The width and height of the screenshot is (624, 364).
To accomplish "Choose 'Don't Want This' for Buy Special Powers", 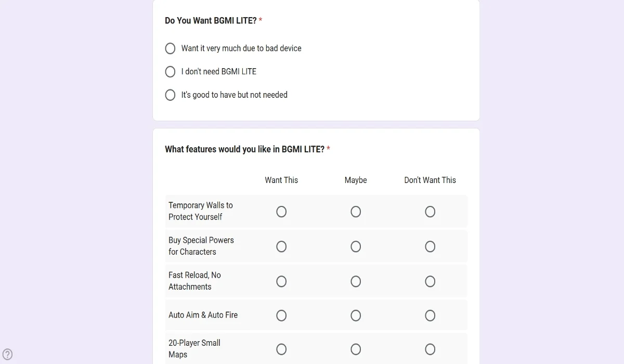I will click(x=430, y=246).
